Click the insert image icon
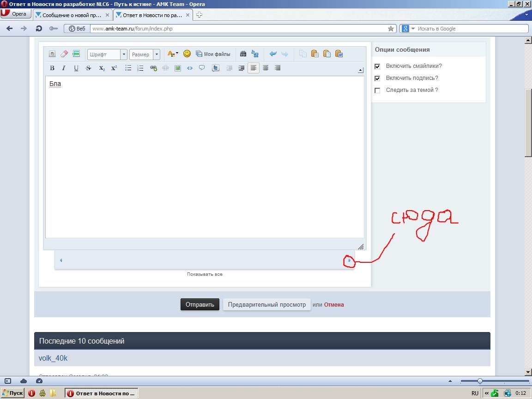Viewport: 532px width, 399px height. tap(177, 68)
